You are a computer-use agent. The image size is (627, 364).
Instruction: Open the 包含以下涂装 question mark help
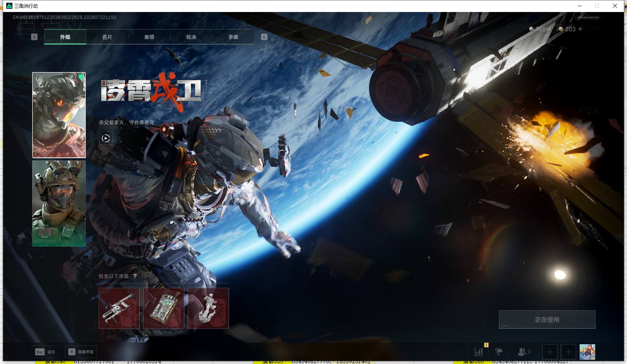click(x=135, y=276)
